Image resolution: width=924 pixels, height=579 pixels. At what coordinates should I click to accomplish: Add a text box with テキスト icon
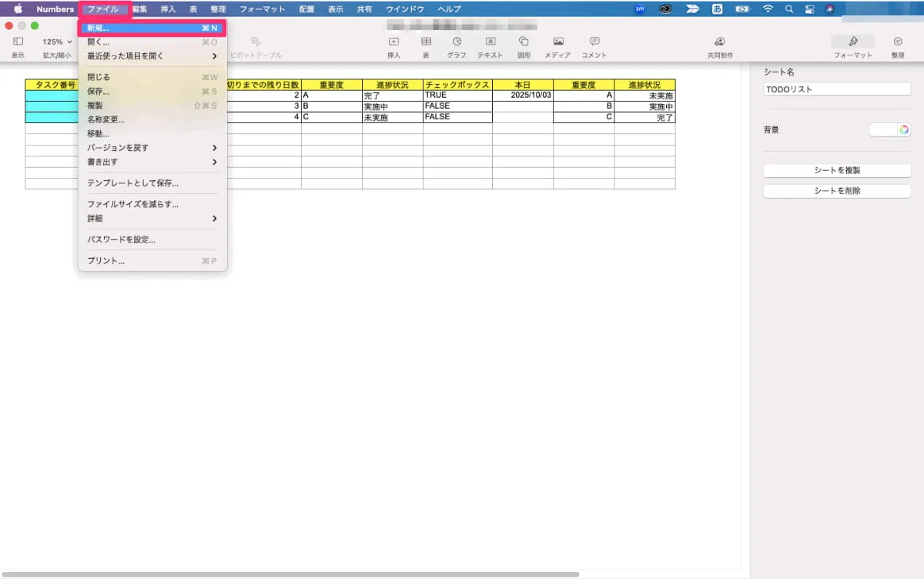point(490,42)
